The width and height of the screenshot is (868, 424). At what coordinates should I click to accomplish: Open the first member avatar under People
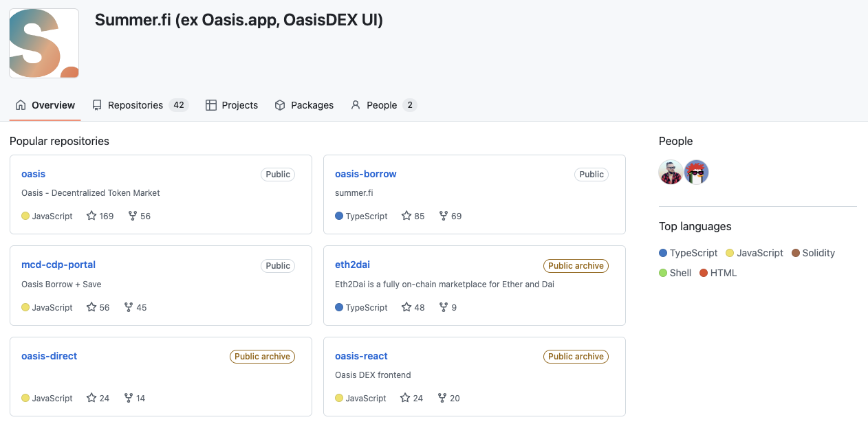coord(671,172)
